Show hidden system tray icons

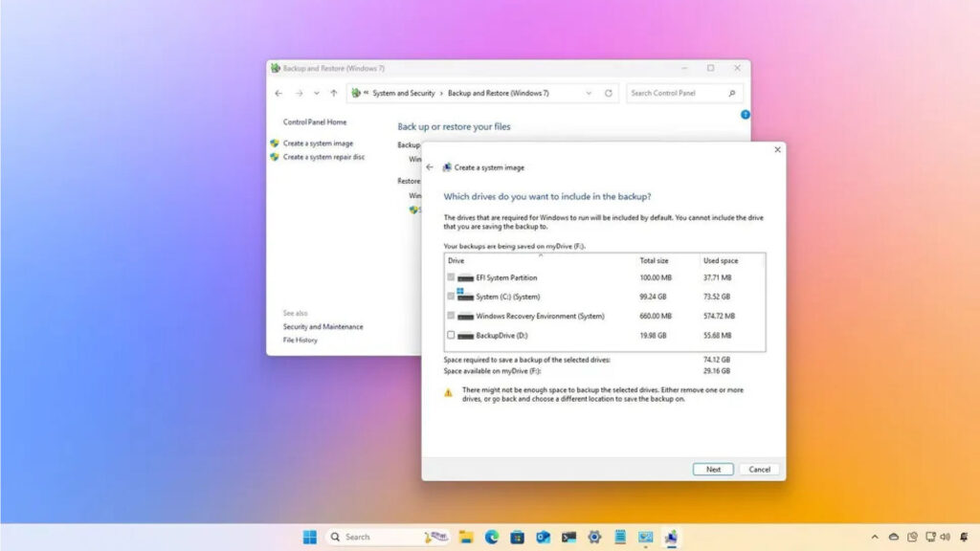[x=875, y=537]
